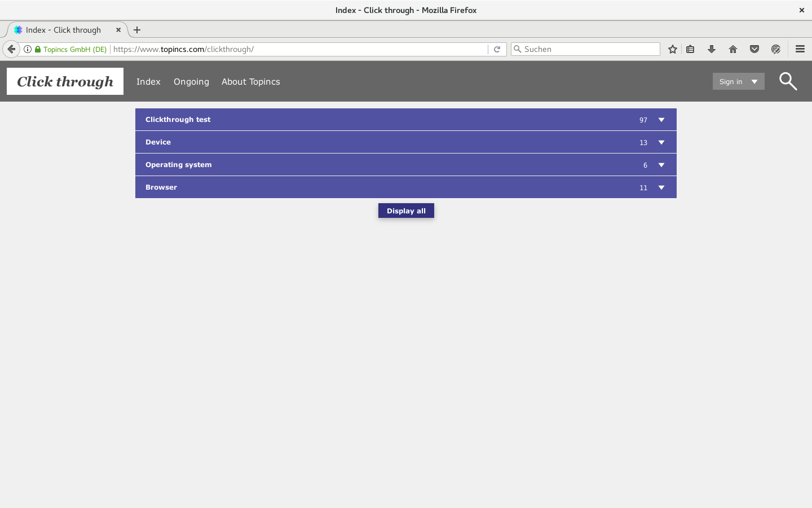The width and height of the screenshot is (812, 508).
Task: Expand the Device section arrow
Action: click(661, 142)
